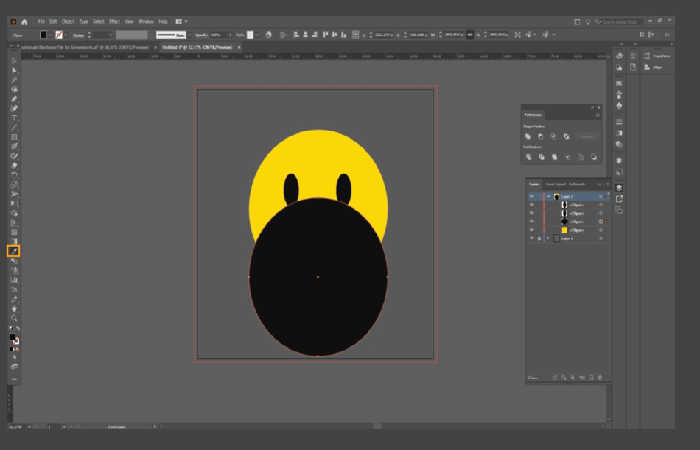Screen dimensions: 700x450
Task: Select the Zoom tool
Action: [x=14, y=318]
